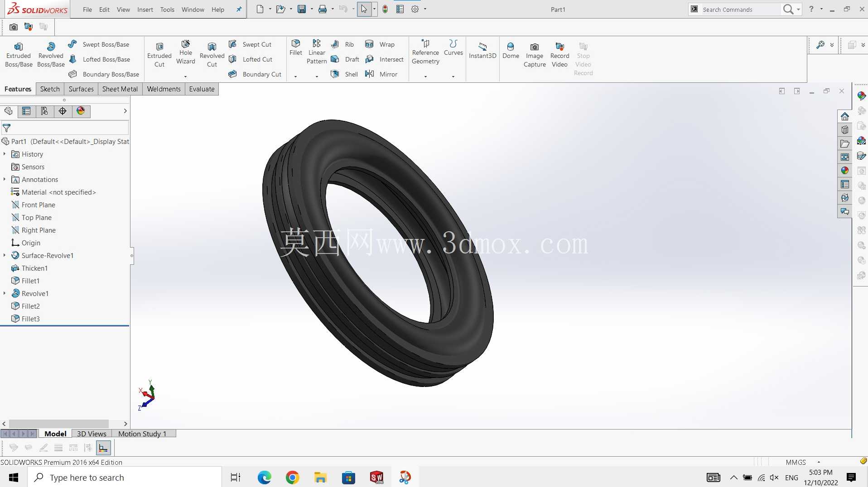Screen dimensions: 868x487
Task: Select the Dome feature
Action: click(511, 51)
